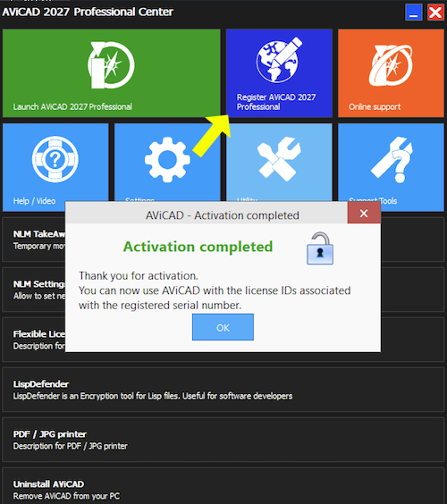Screen dimensions: 447x504
Task: Minimize the AViCAD Professional Center window
Action: click(x=414, y=13)
